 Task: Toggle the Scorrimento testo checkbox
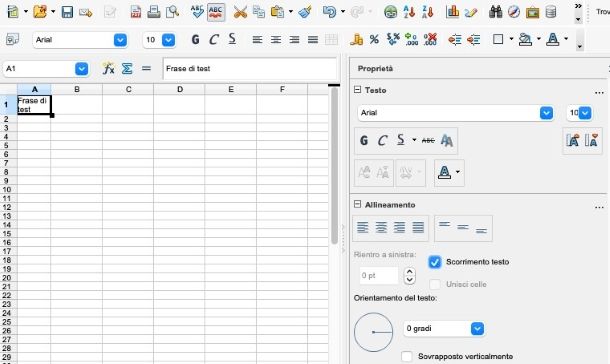(x=435, y=262)
